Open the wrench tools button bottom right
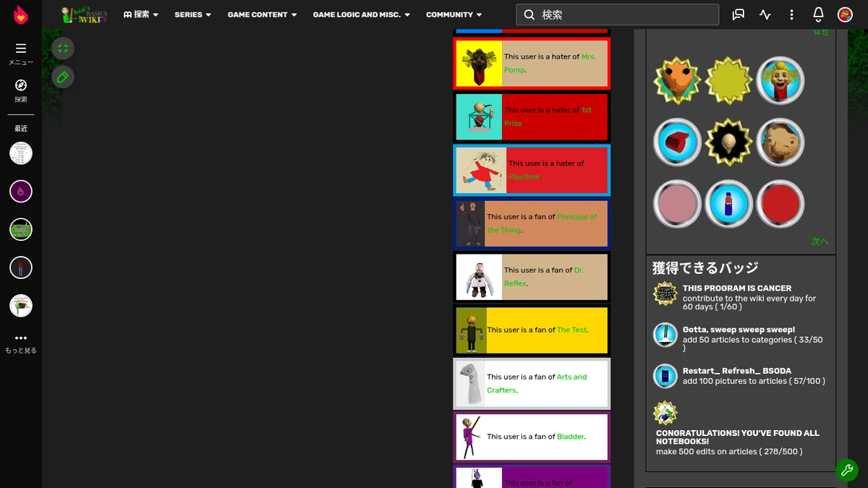The image size is (868, 488). [x=847, y=470]
